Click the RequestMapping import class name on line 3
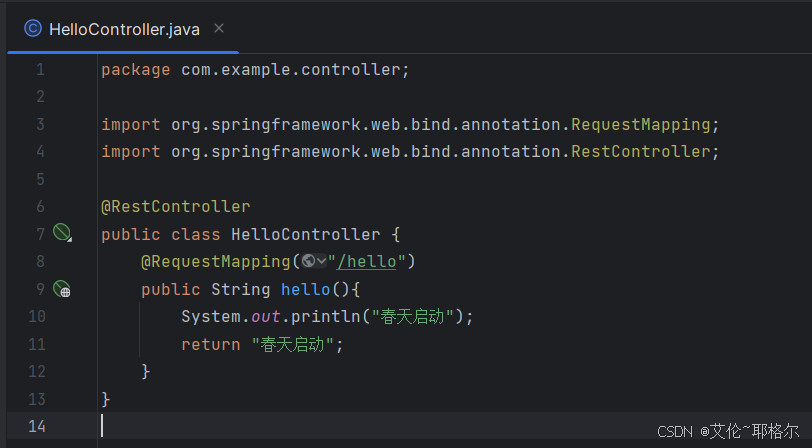This screenshot has width=812, height=448. pyautogui.click(x=640, y=125)
